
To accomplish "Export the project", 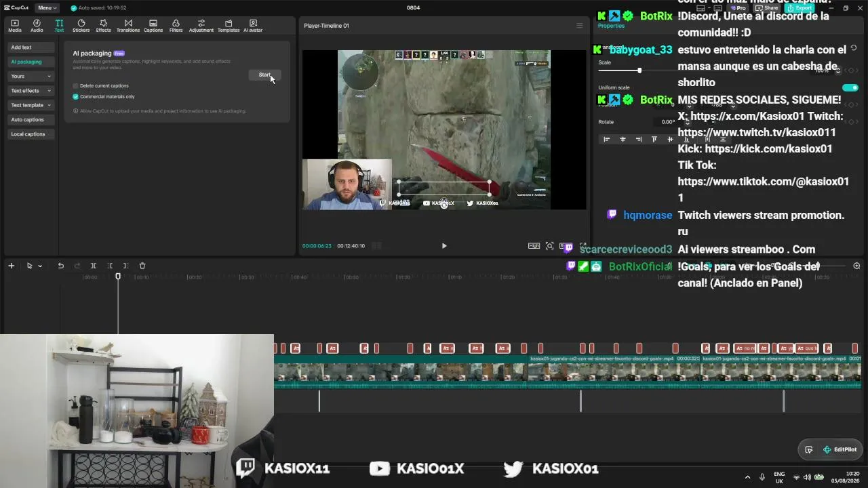I will pyautogui.click(x=800, y=8).
